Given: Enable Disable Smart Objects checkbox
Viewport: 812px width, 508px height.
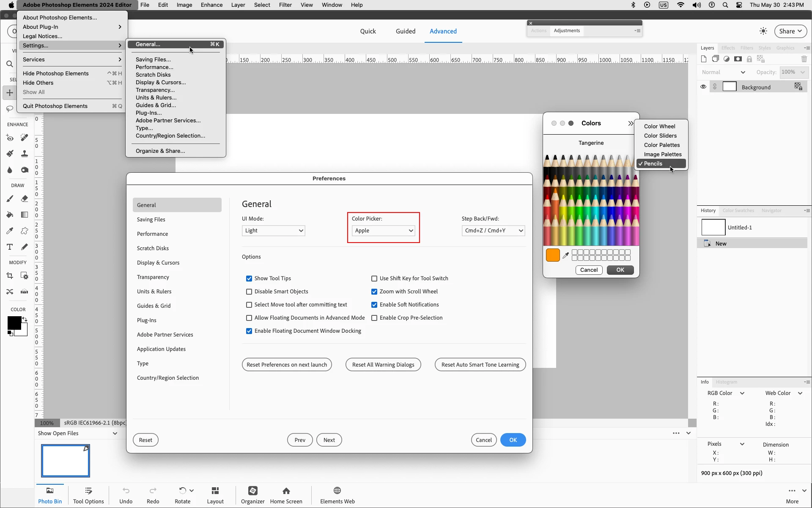Looking at the screenshot, I should pos(249,292).
